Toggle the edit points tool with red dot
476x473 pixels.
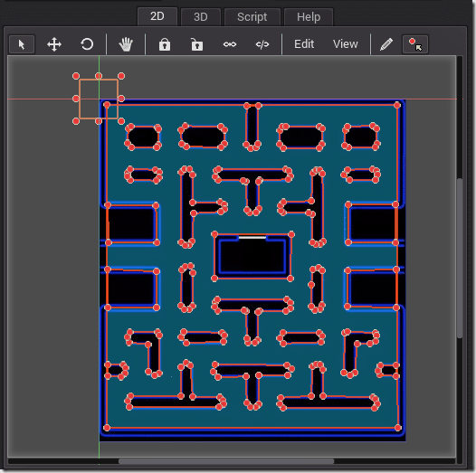(x=415, y=44)
